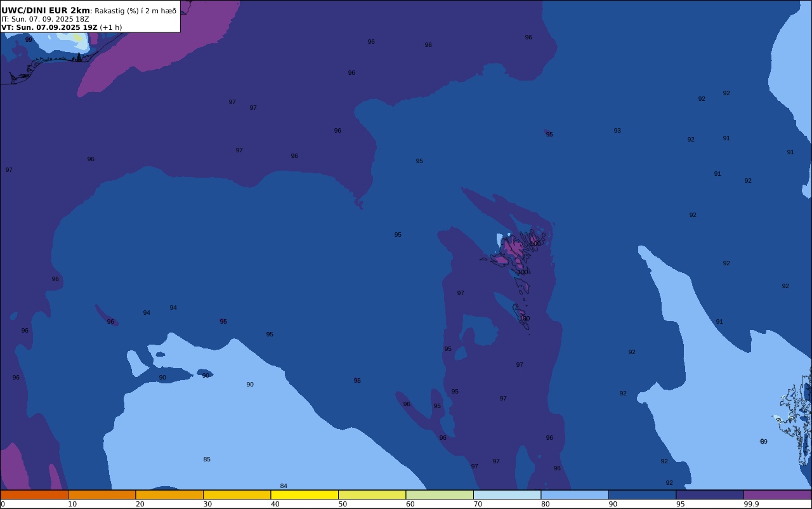
Task: Click the "80" tick label on the color bar
Action: point(545,504)
